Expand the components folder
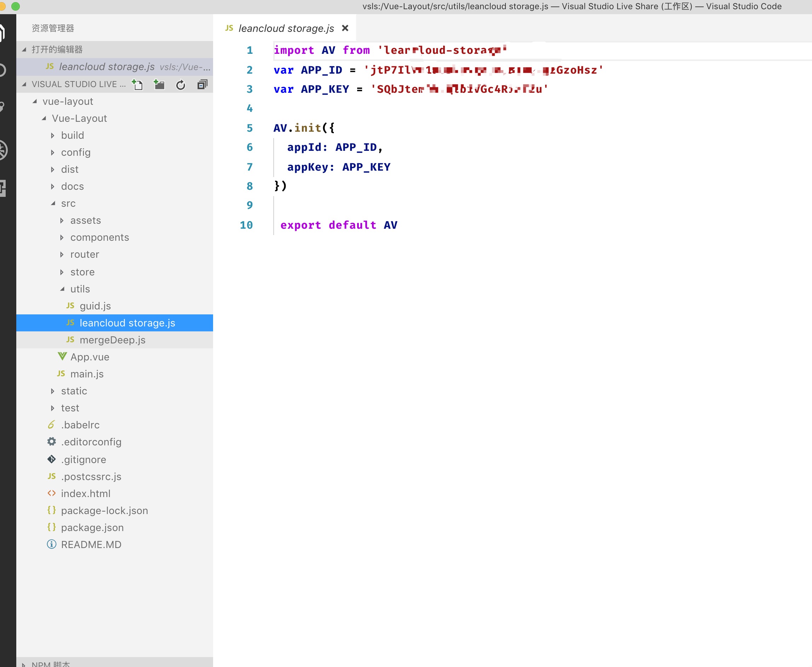This screenshot has height=667, width=812. pyautogui.click(x=99, y=238)
